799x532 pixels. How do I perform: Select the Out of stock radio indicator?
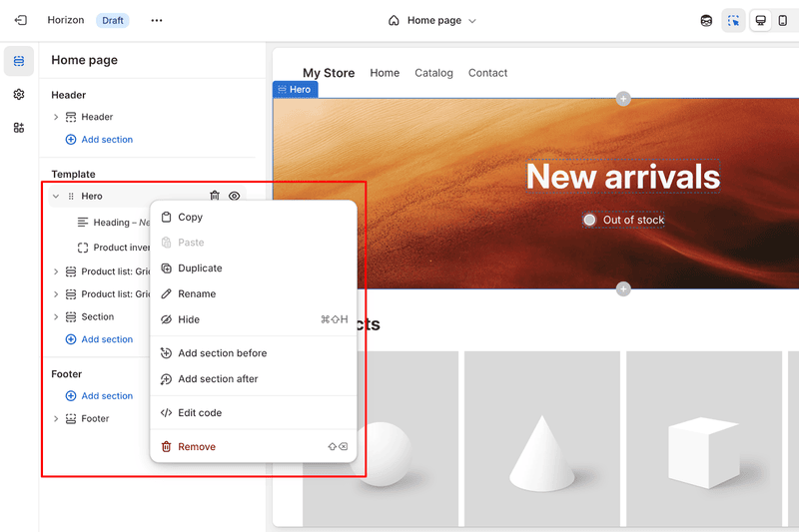[x=590, y=220]
